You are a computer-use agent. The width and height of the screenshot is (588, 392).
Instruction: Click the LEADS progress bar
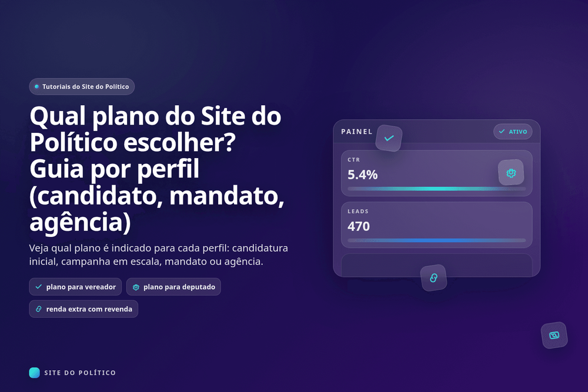pyautogui.click(x=436, y=240)
